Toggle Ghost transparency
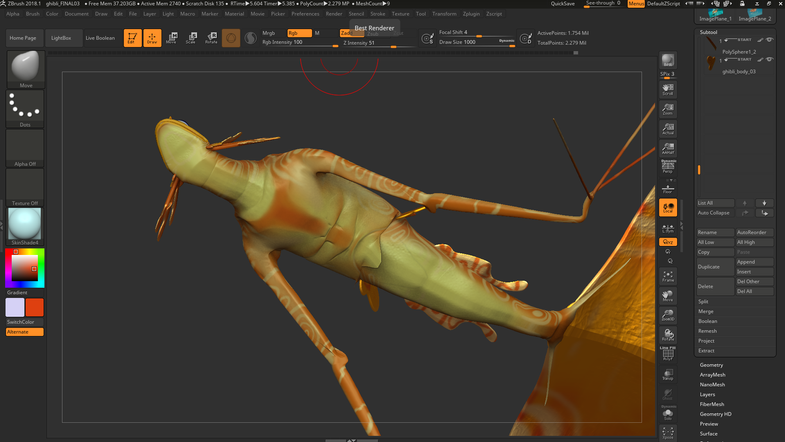785x442 pixels. point(668,394)
